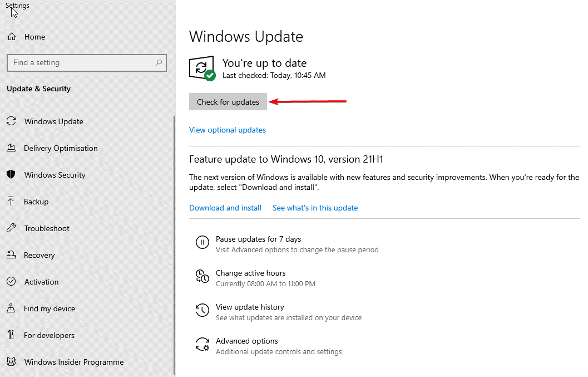Image resolution: width=588 pixels, height=377 pixels.
Task: Click the Find my device sidebar entry
Action: click(48, 309)
